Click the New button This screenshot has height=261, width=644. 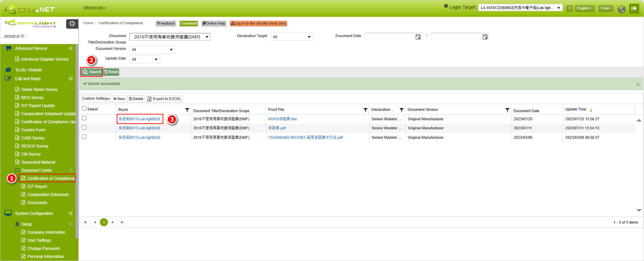[119, 99]
